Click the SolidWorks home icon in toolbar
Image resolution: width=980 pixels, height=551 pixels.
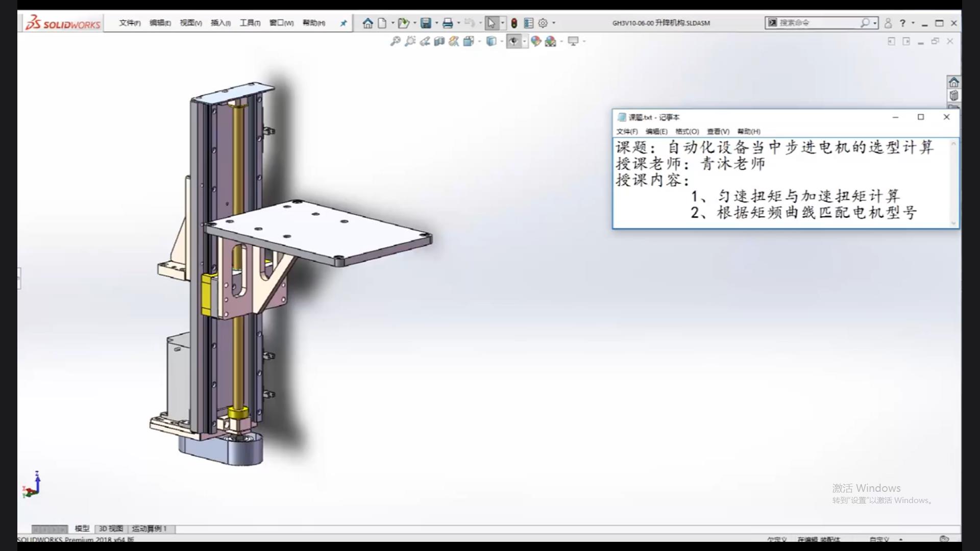click(367, 23)
